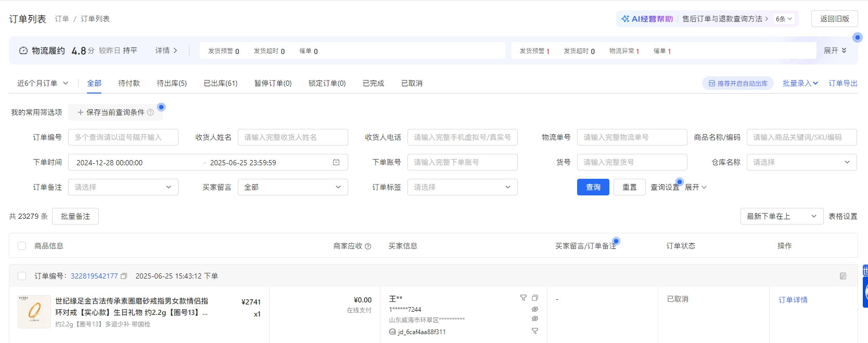Click the order remark edit icon
This screenshot has height=343, width=868.
click(x=843, y=276)
